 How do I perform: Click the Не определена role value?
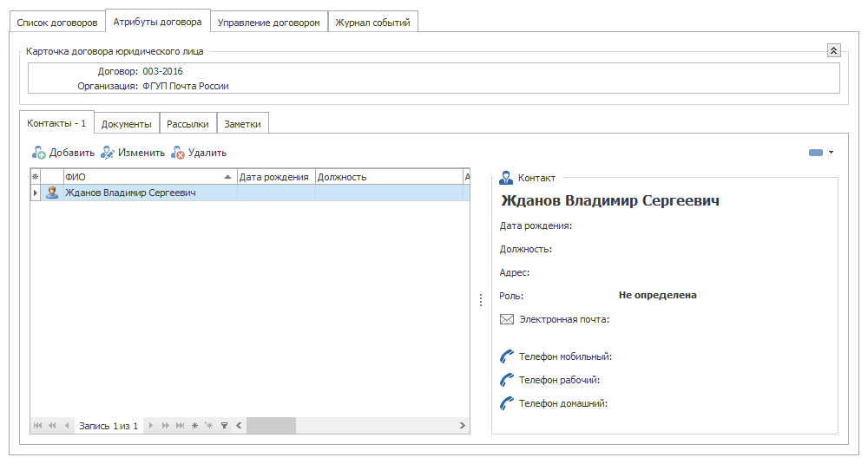pos(657,296)
